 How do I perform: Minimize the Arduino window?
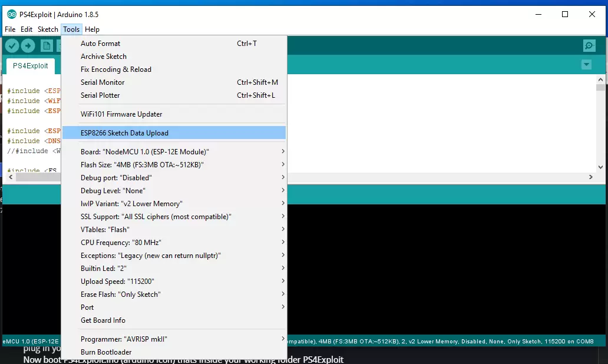point(538,14)
